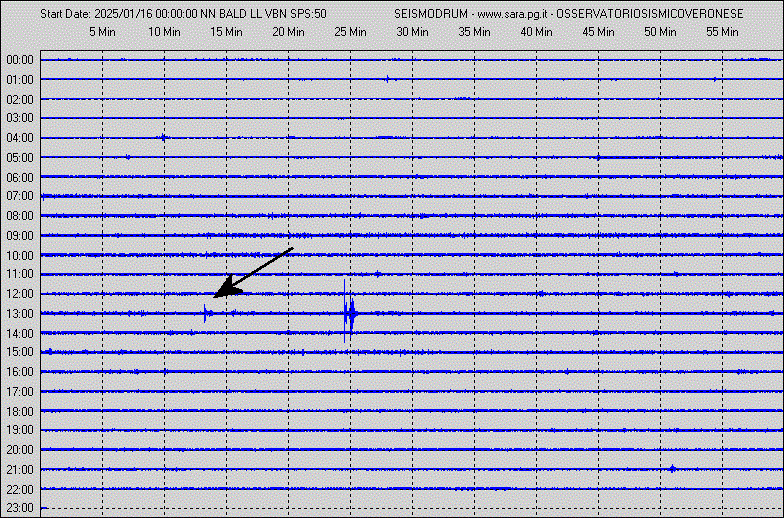The image size is (784, 518).
Task: Click the 02:00 hour label
Action: pos(20,100)
